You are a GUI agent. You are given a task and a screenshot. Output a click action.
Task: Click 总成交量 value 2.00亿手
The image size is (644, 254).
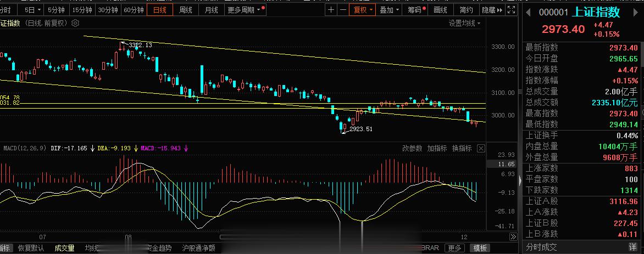click(x=621, y=92)
